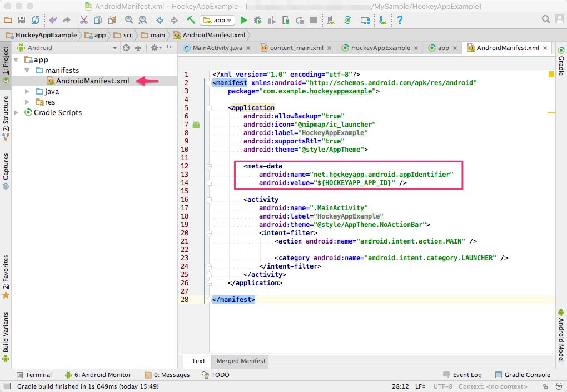Expand the java folder in project tree
The width and height of the screenshot is (567, 392).
pyautogui.click(x=27, y=91)
